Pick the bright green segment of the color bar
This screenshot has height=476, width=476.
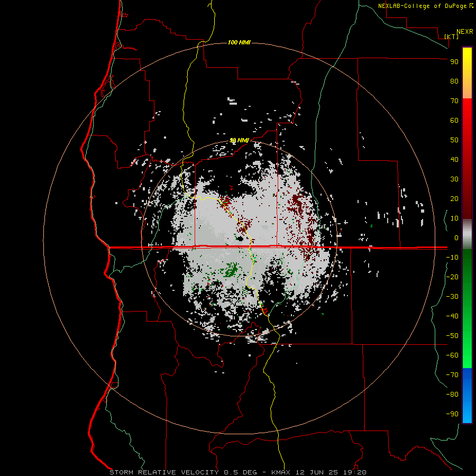point(467,340)
